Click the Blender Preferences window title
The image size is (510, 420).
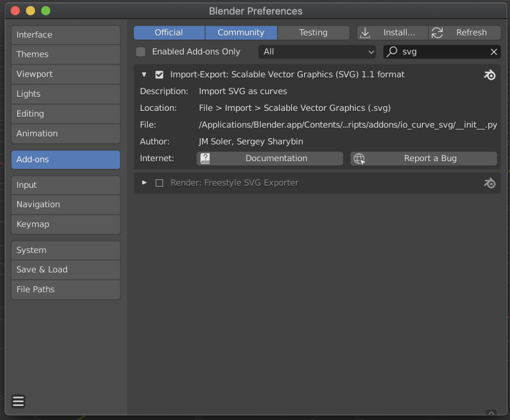click(256, 11)
